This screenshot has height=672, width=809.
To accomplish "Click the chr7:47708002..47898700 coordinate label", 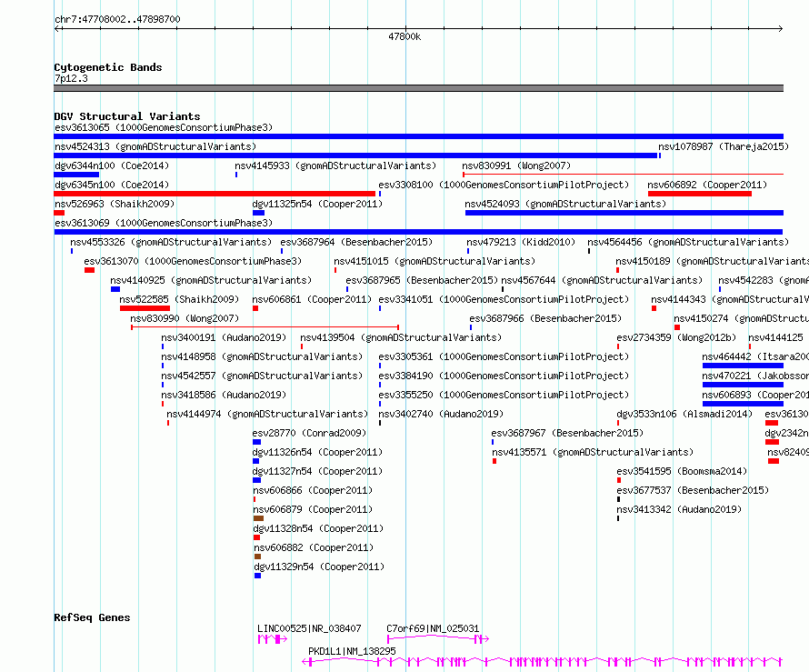I will pyautogui.click(x=117, y=19).
